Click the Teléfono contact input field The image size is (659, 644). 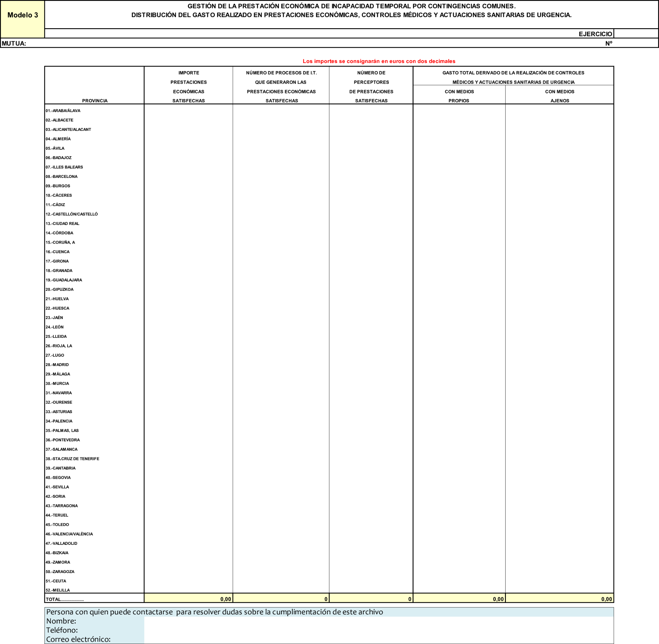pyautogui.click(x=378, y=630)
